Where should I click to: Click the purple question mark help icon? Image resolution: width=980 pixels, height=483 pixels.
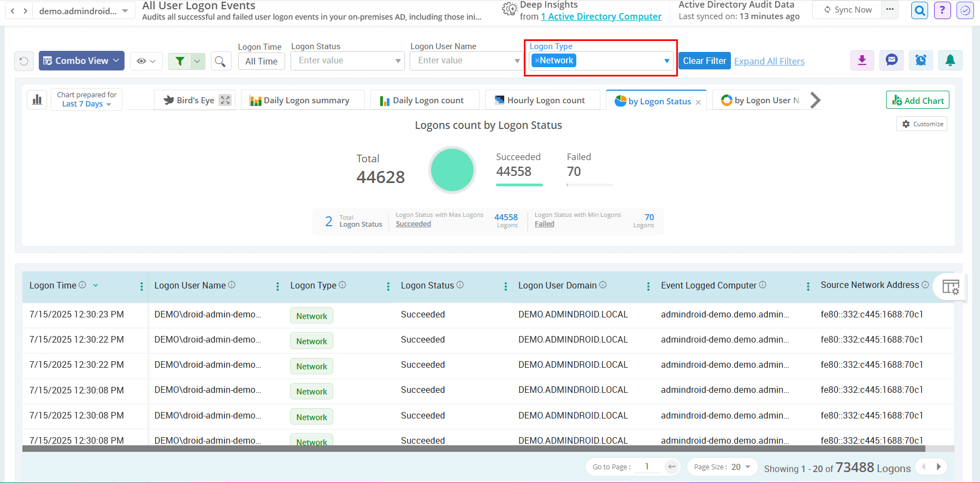coord(942,10)
